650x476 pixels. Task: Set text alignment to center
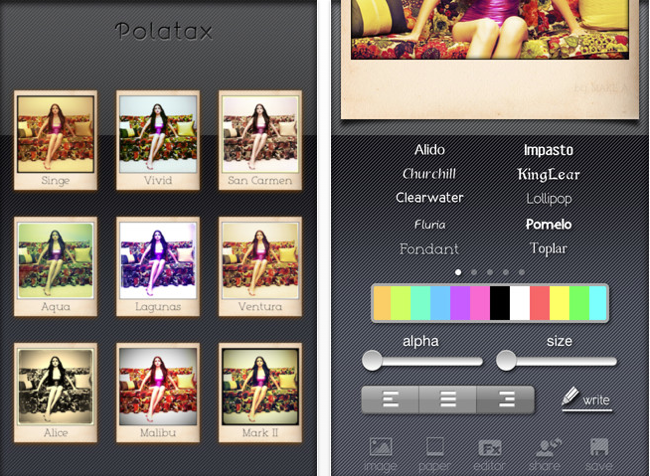point(448,400)
